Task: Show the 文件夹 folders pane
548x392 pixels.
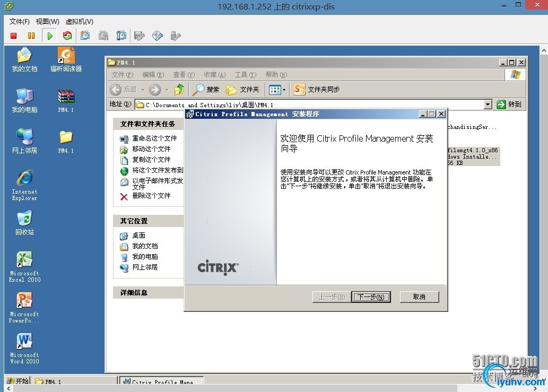Action: 242,89
